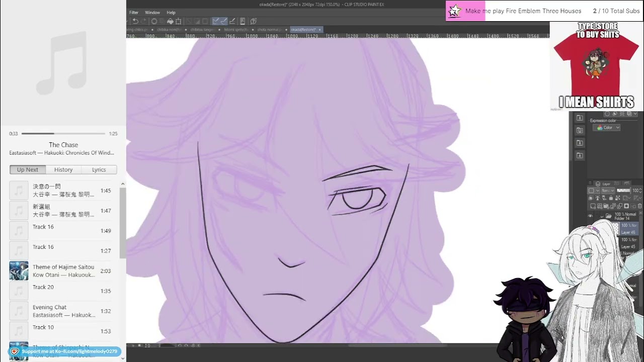
Task: Toggle Snap to Ruler
Action: 215,21
